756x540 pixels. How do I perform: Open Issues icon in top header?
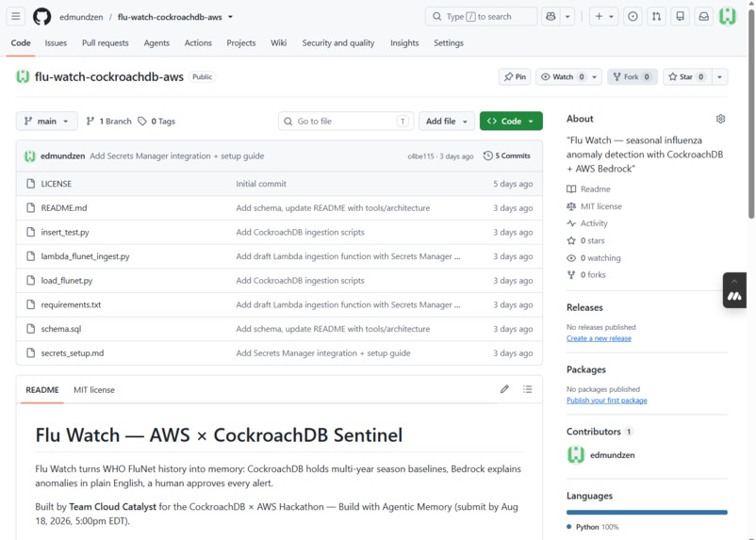(633, 16)
